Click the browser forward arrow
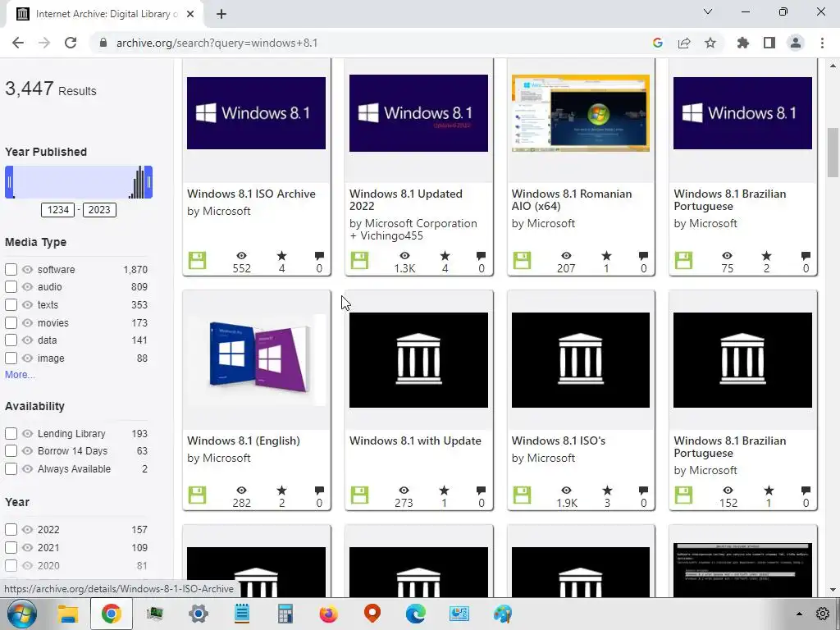The height and width of the screenshot is (630, 840). (x=44, y=43)
